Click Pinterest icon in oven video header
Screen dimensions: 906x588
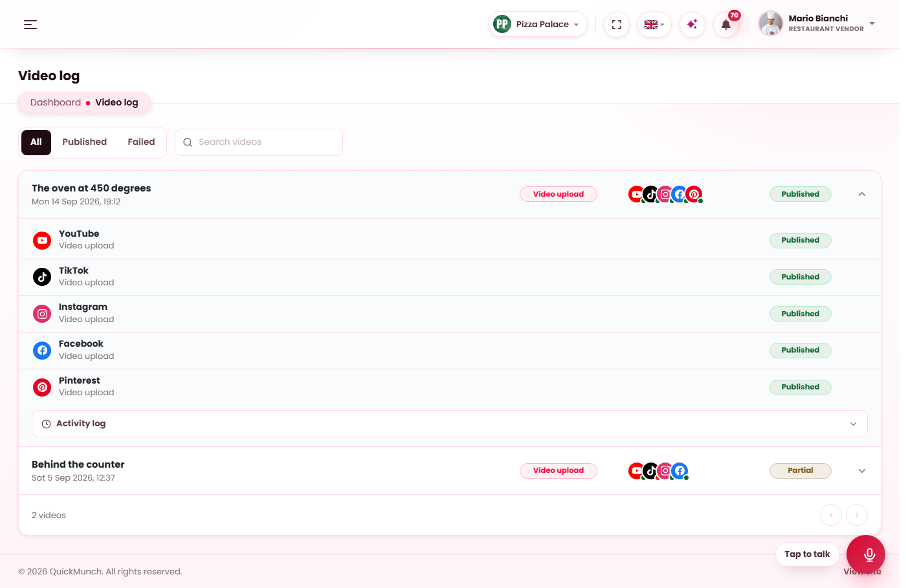pos(694,194)
